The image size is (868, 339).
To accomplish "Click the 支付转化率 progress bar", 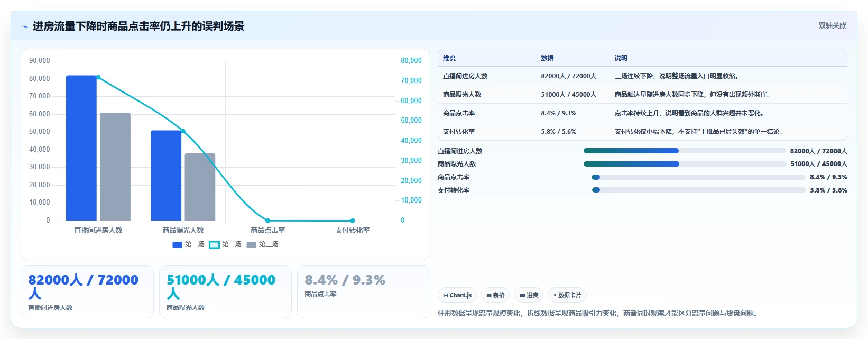I will coord(698,190).
